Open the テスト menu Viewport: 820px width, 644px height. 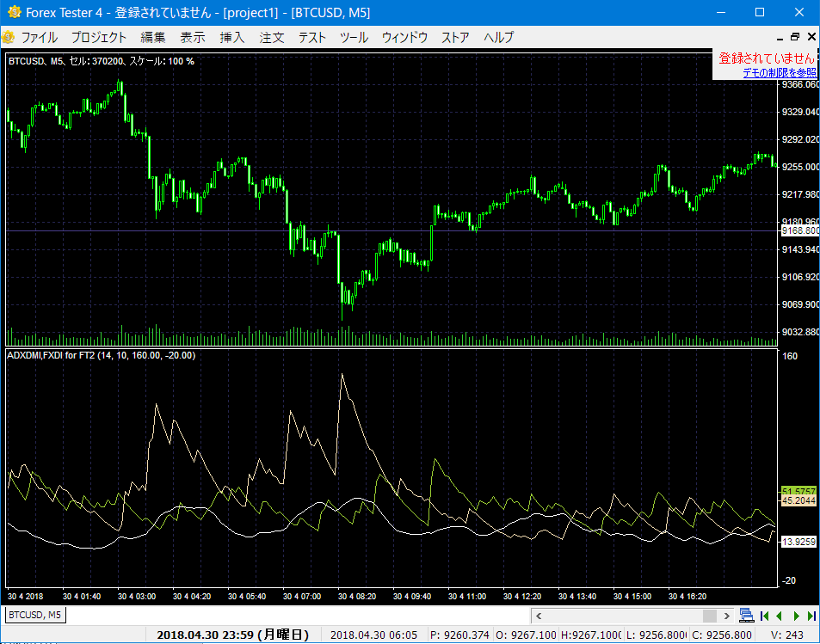312,37
